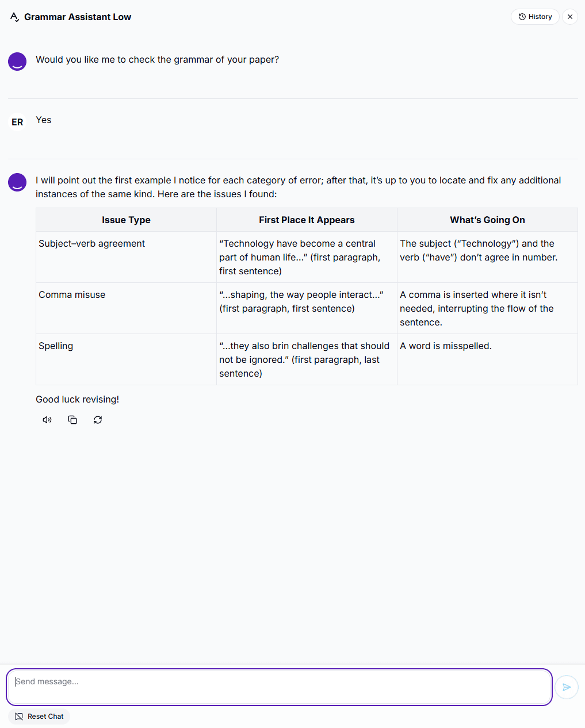Screen dimensions: 585x728
Task: Select the Spelling issue type cell
Action: 126,359
